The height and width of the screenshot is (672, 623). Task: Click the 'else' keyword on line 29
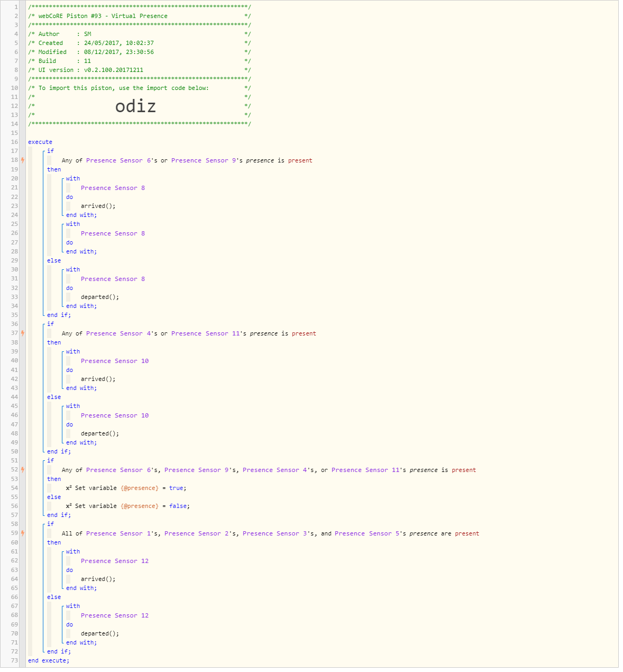point(54,260)
